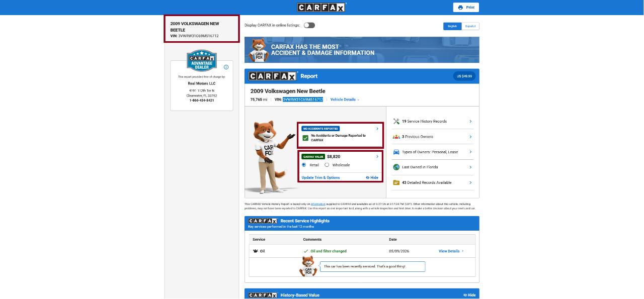Open the Last Owned in Florida chevron
Screen dimensions: 644x299
click(470, 167)
